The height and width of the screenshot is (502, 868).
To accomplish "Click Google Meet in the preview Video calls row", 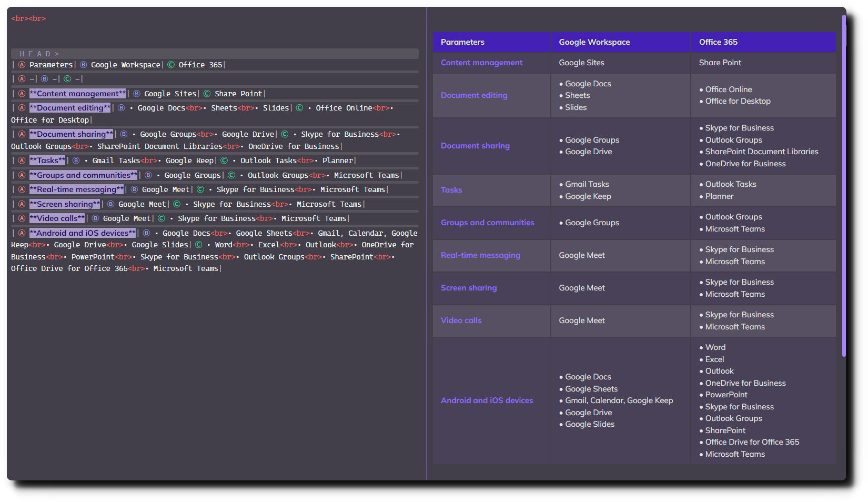I will (582, 320).
